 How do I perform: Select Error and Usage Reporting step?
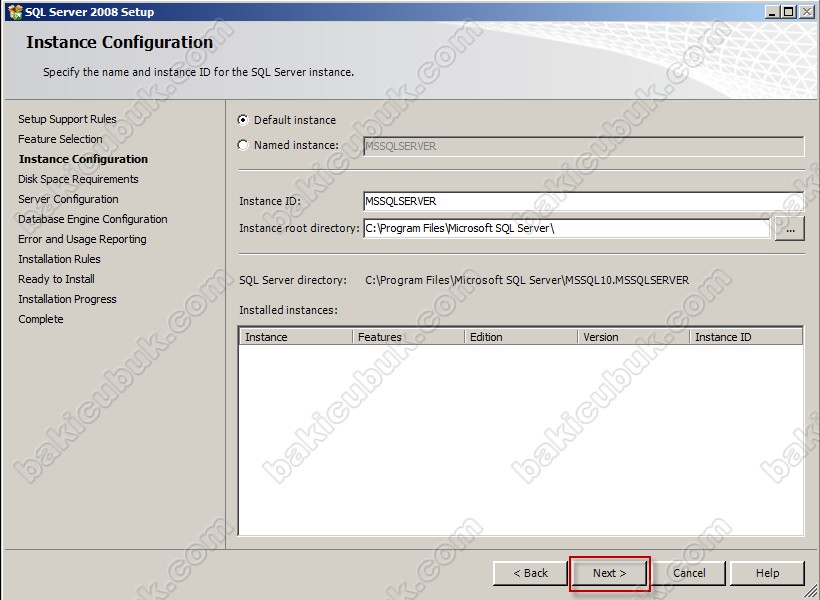pos(83,239)
